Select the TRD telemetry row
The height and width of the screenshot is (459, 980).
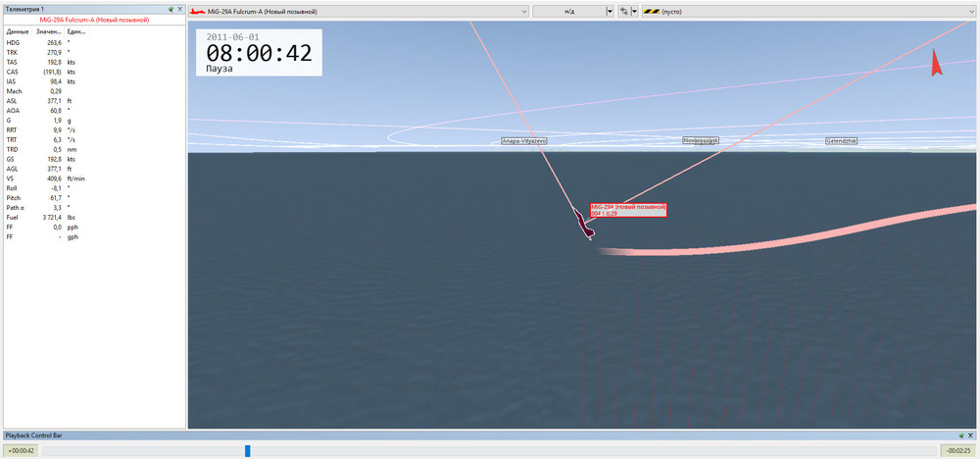[94, 149]
